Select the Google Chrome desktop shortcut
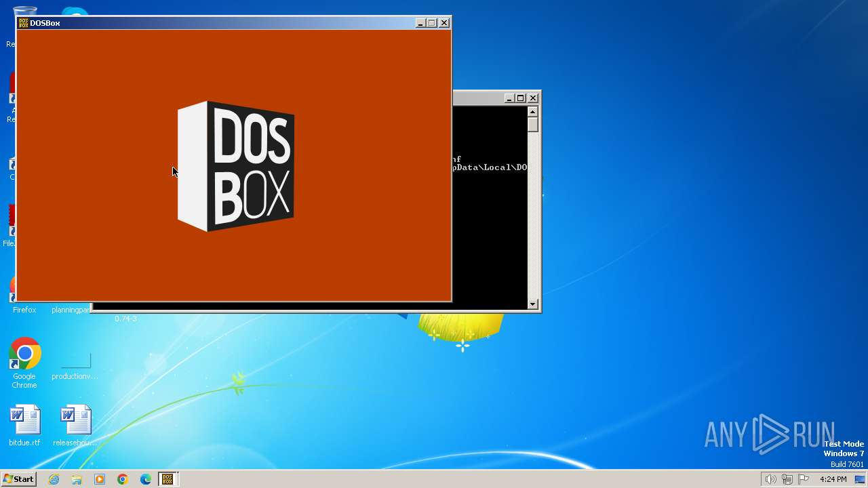The height and width of the screenshot is (488, 868). click(24, 363)
